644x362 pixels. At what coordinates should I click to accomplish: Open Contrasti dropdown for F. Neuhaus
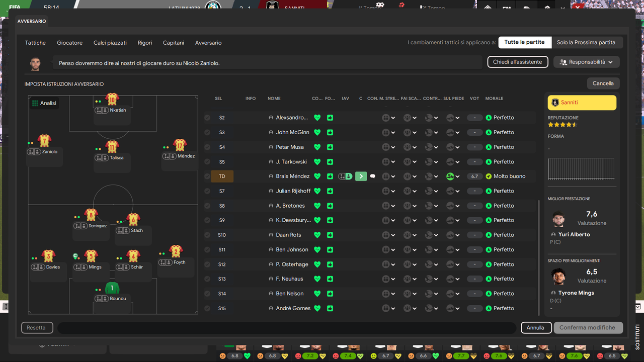tap(432, 279)
